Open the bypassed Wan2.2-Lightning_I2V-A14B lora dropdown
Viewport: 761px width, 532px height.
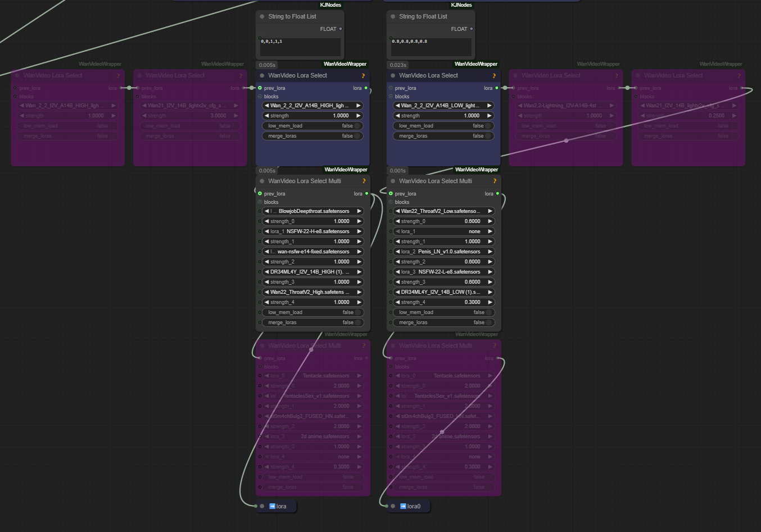tap(566, 106)
